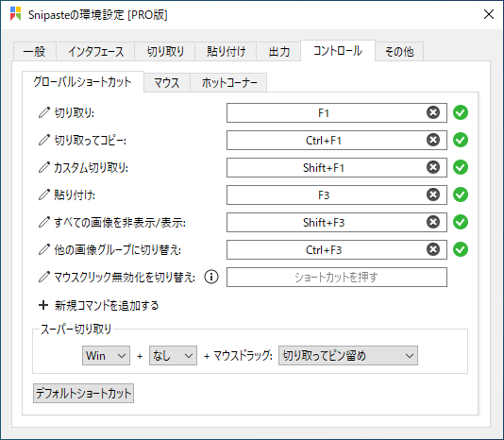Click the green checkmark next to Shift+F1
The width and height of the screenshot is (504, 440).
(461, 167)
